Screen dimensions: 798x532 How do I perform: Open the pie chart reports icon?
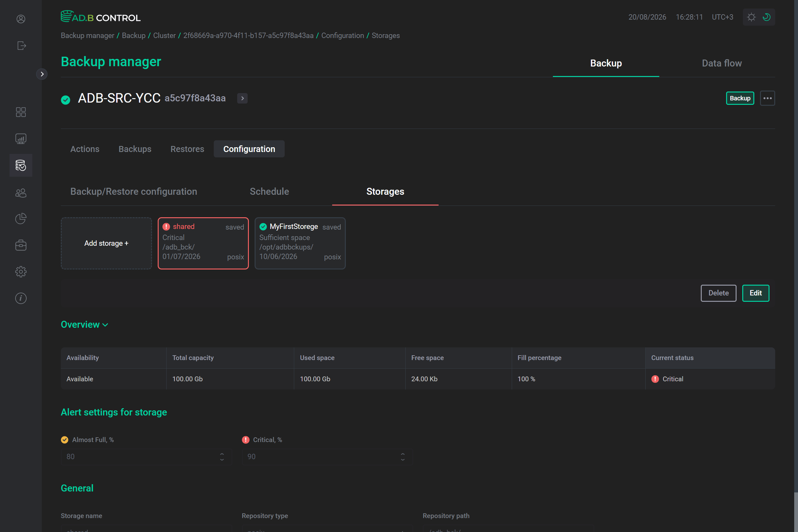click(x=21, y=218)
